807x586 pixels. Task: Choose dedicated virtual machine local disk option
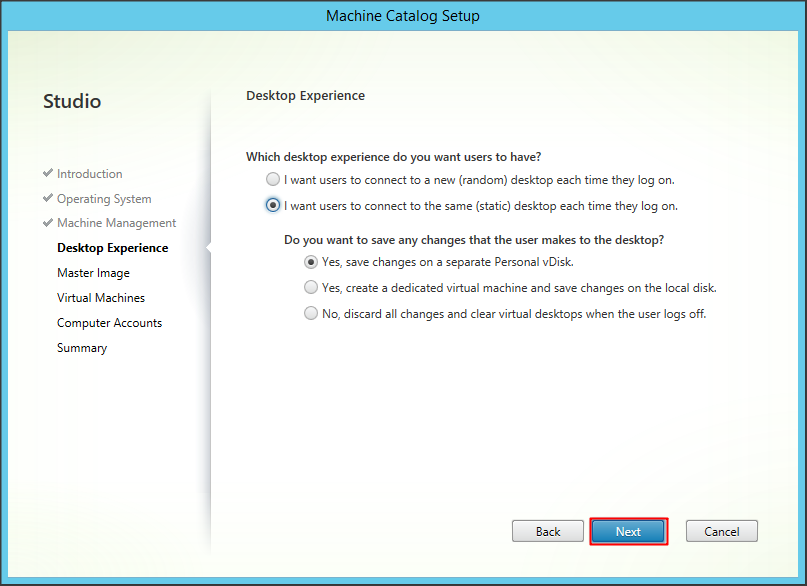pyautogui.click(x=311, y=287)
